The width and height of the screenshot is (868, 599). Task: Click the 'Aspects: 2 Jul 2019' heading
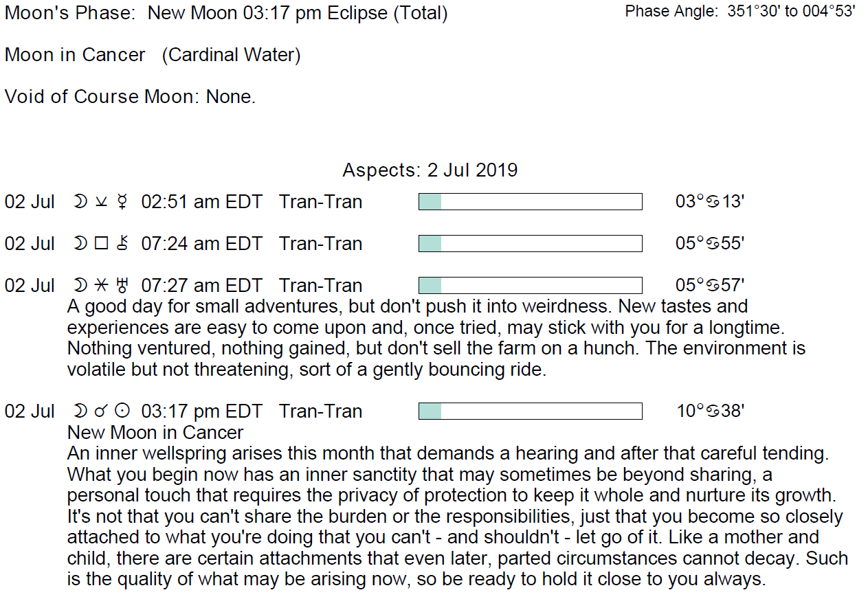tap(430, 170)
